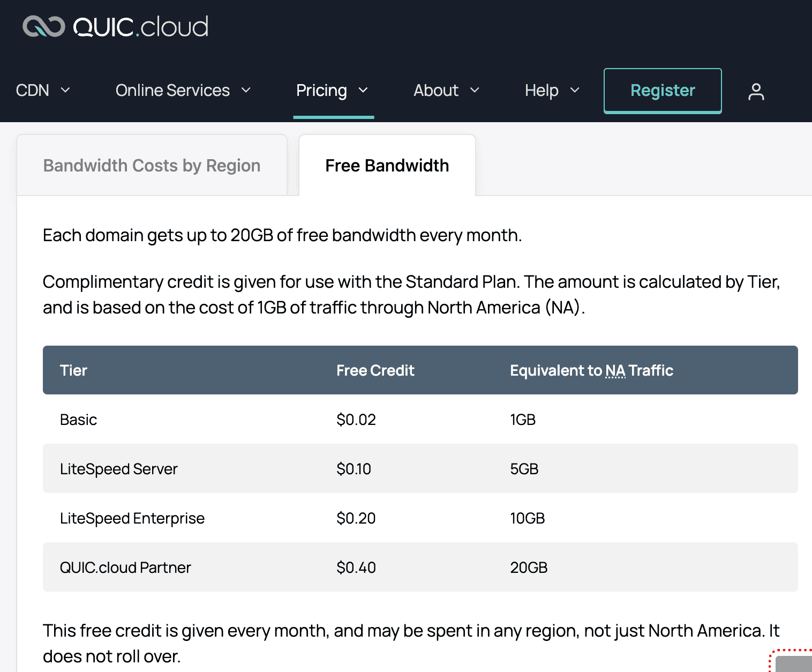
Task: Select the LiteSpeed Enterprise tier cell
Action: 132,518
